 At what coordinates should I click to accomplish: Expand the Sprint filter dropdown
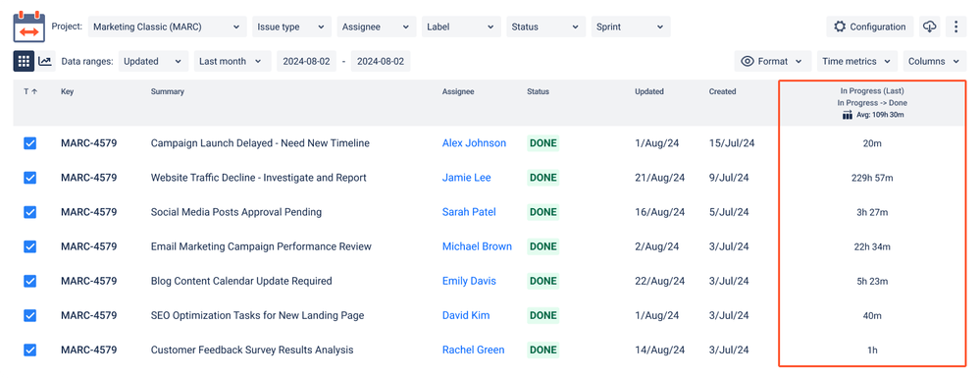(x=631, y=27)
